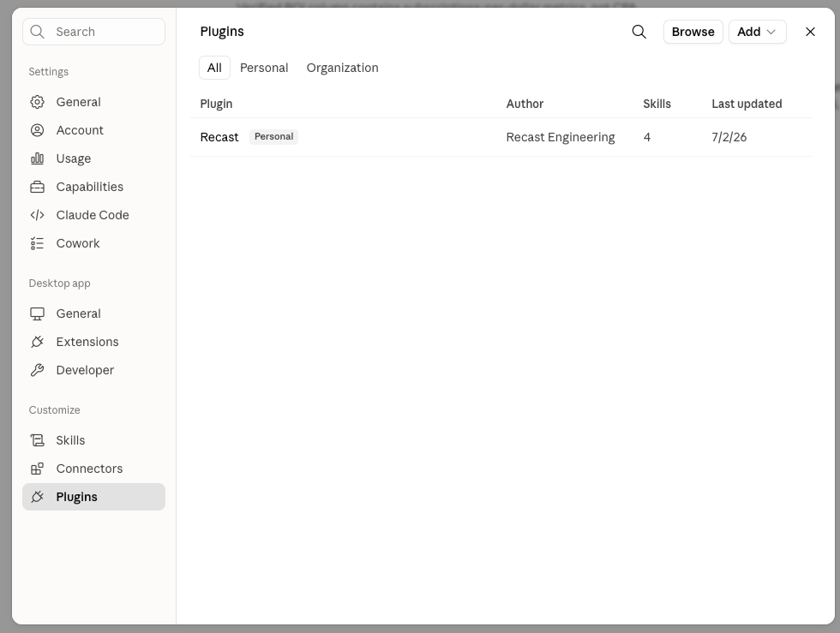
Task: Click the Extensions plug icon
Action: click(x=37, y=342)
